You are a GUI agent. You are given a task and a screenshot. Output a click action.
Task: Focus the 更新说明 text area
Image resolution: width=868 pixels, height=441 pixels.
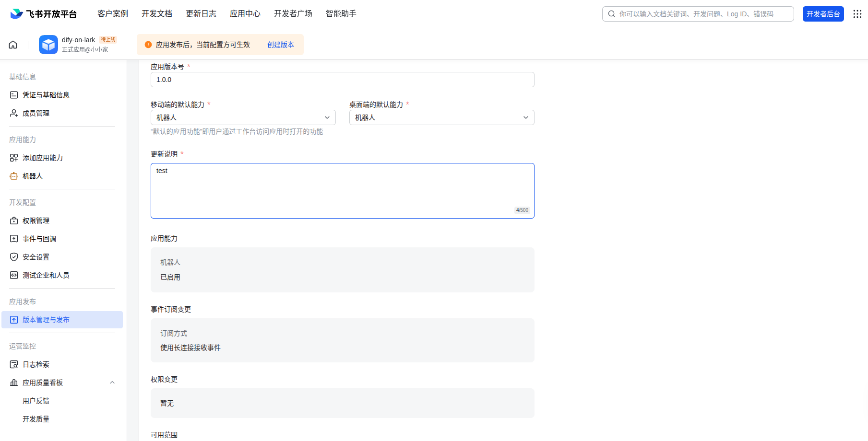pyautogui.click(x=342, y=190)
